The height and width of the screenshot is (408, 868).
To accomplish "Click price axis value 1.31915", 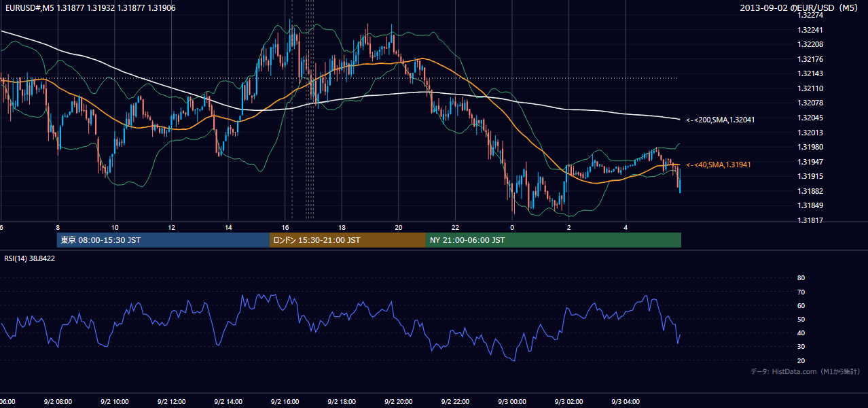I will [810, 176].
